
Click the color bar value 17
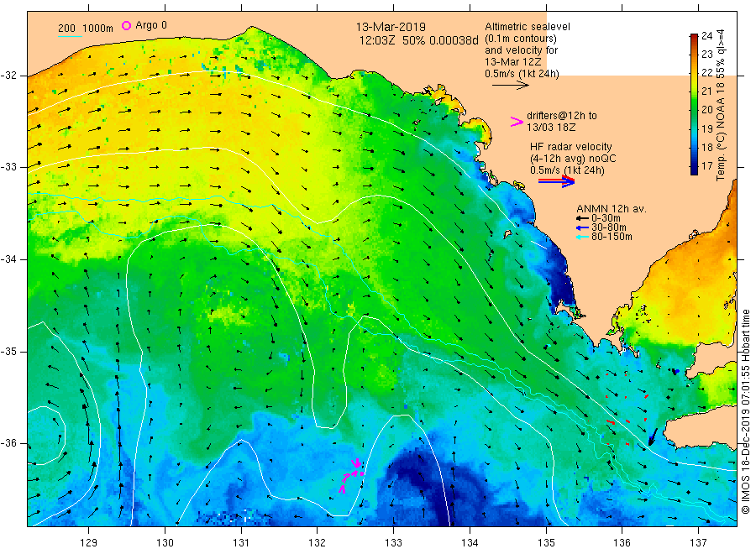[706, 166]
